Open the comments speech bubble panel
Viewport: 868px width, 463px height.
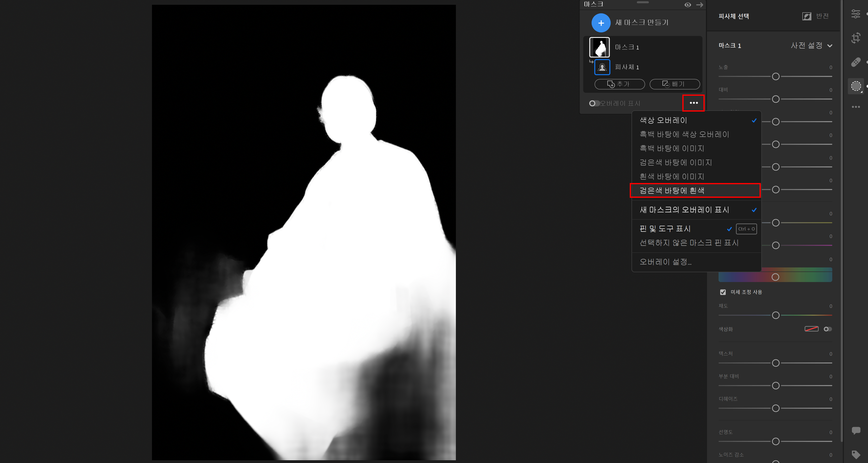856,430
